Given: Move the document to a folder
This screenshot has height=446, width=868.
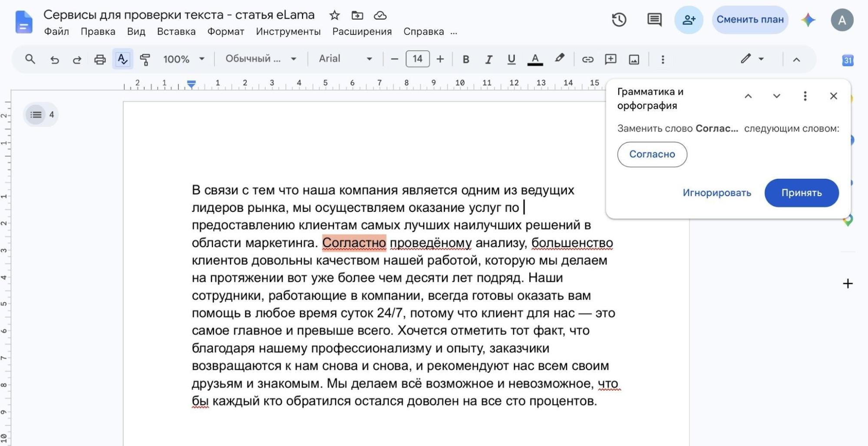Looking at the screenshot, I should pos(357,15).
